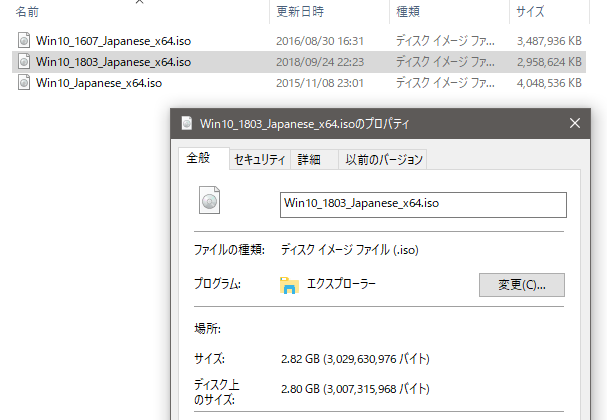Click disk size 2.80 GB (3,007,315,968 バイト)
This screenshot has width=607, height=420.
tap(355, 389)
